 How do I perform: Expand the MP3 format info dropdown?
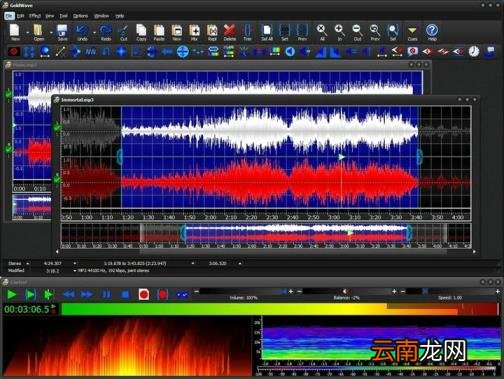(x=75, y=271)
